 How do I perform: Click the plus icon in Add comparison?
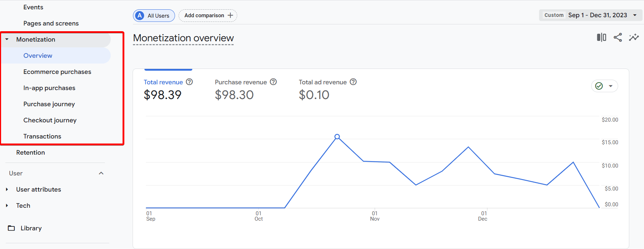click(230, 15)
